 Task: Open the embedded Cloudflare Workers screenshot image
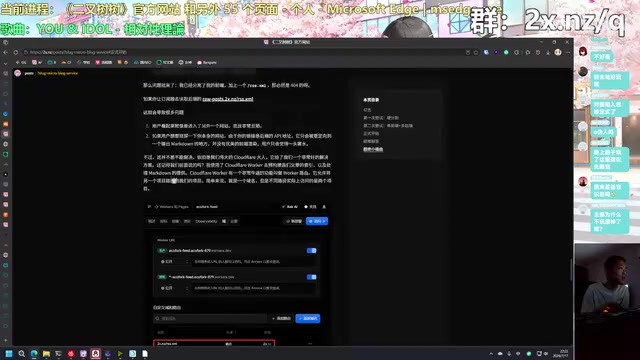coord(237,273)
